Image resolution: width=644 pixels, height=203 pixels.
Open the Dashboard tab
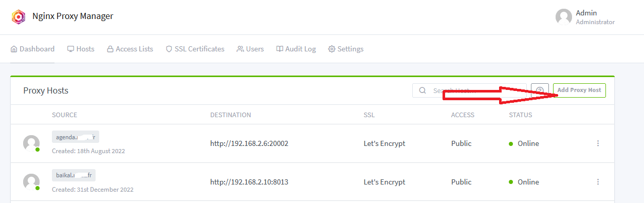coord(32,49)
